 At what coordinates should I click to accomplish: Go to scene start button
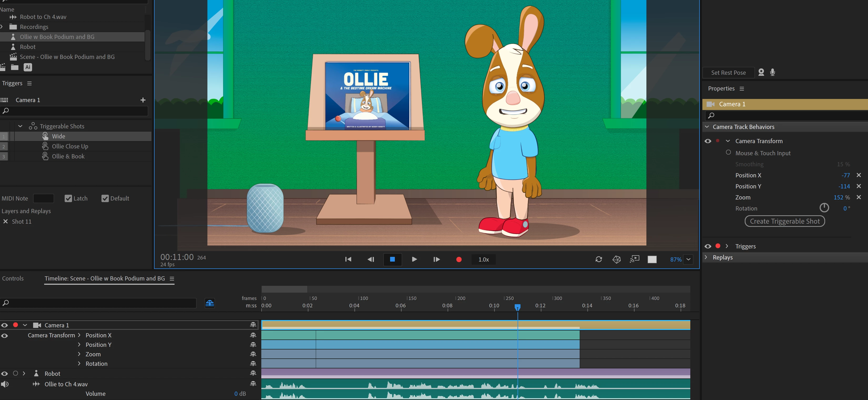click(348, 259)
